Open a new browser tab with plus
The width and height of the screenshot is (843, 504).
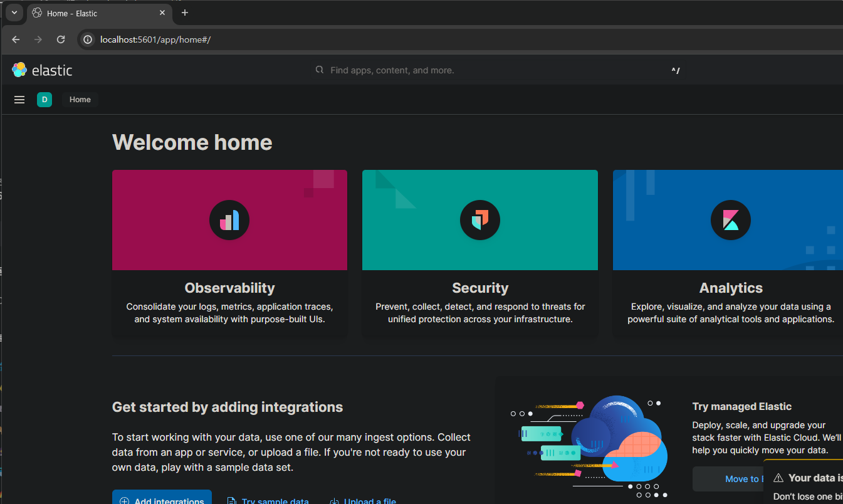[185, 13]
